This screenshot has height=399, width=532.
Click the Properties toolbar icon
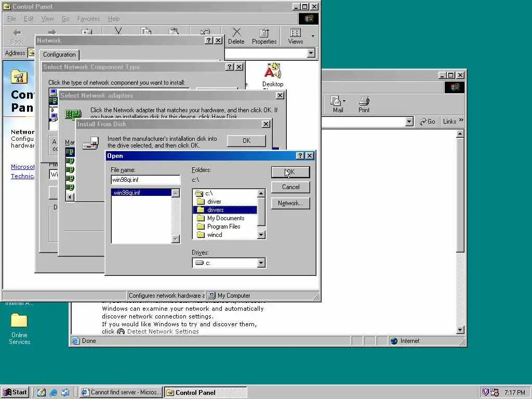click(x=264, y=36)
